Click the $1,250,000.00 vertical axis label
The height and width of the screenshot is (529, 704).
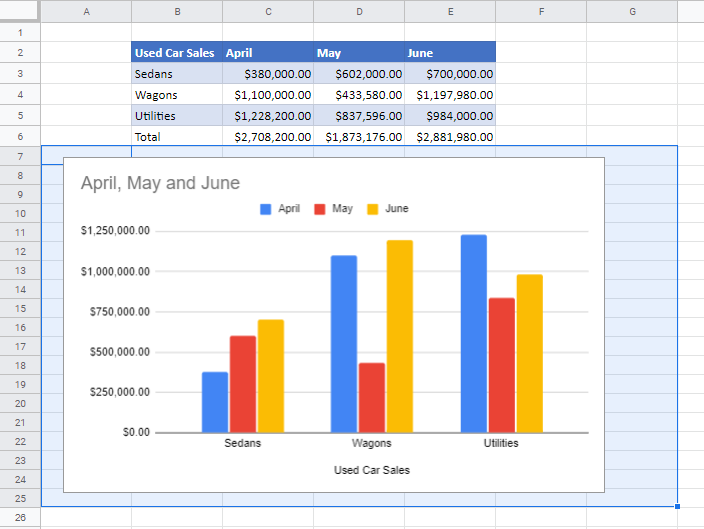115,231
